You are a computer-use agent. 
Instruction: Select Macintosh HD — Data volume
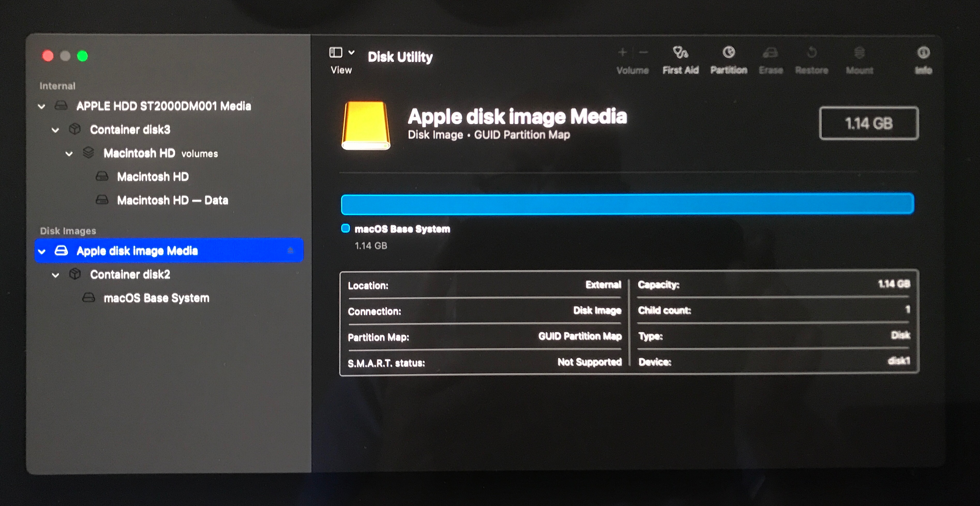[x=172, y=200]
